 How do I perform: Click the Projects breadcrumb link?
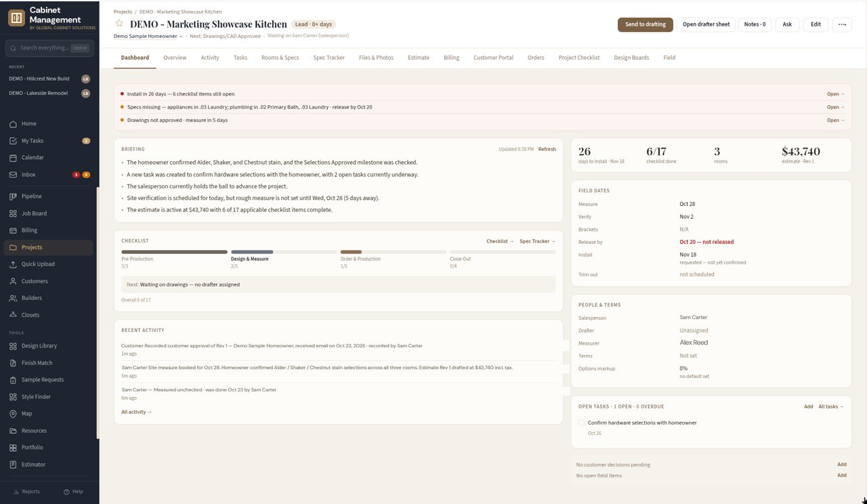click(123, 12)
